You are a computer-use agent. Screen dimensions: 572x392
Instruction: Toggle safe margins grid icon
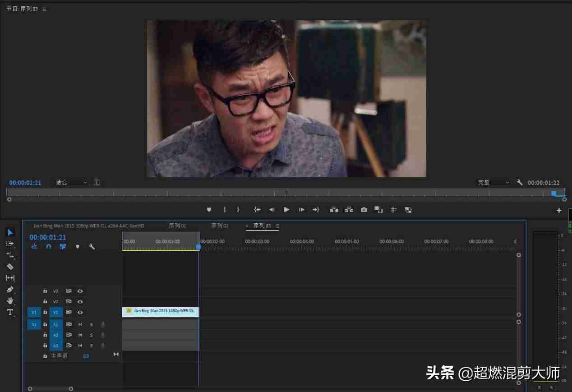click(x=393, y=210)
